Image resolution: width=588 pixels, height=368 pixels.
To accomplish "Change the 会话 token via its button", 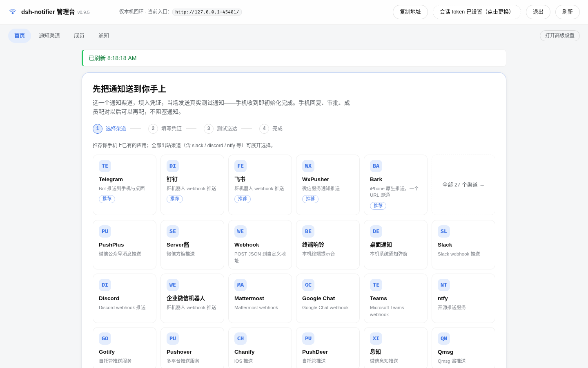I will tap(477, 12).
